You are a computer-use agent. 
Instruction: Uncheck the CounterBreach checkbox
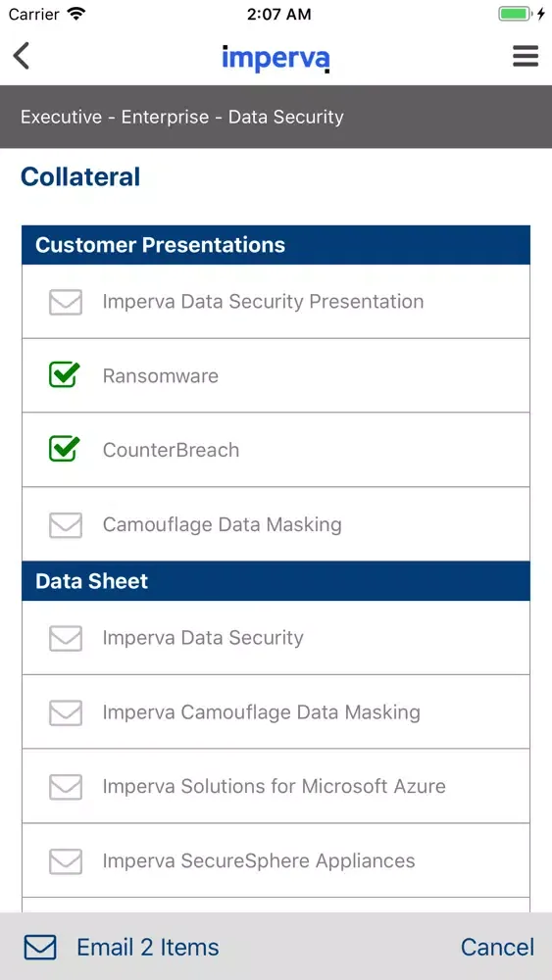click(65, 449)
